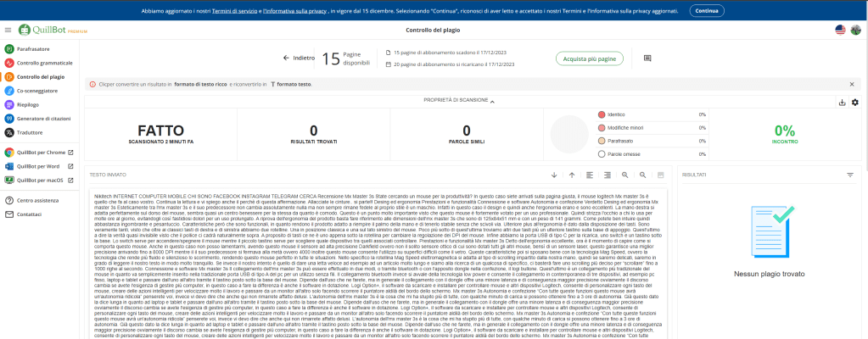Viewport: 868px width, 339px height.
Task: Filter results using the filter icon
Action: [849, 175]
